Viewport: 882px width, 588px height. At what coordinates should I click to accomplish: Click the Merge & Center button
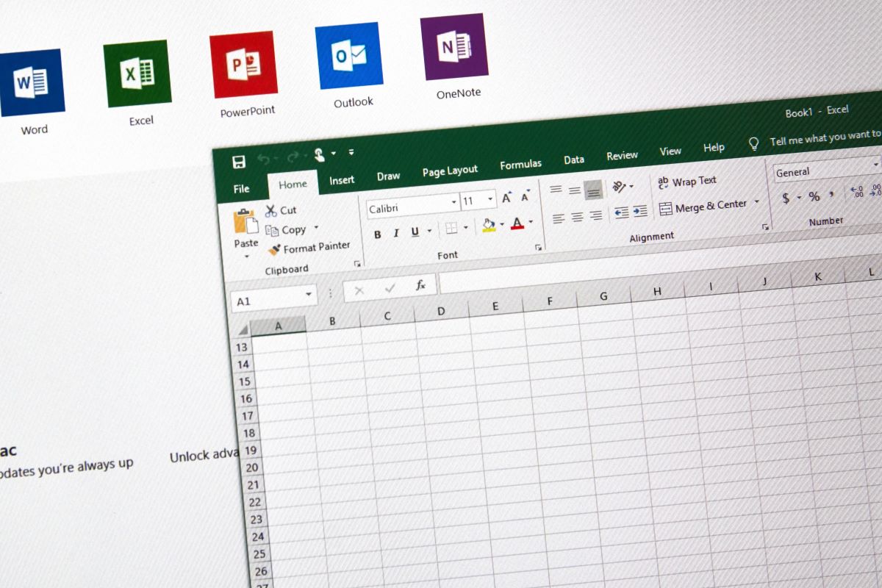(x=709, y=207)
